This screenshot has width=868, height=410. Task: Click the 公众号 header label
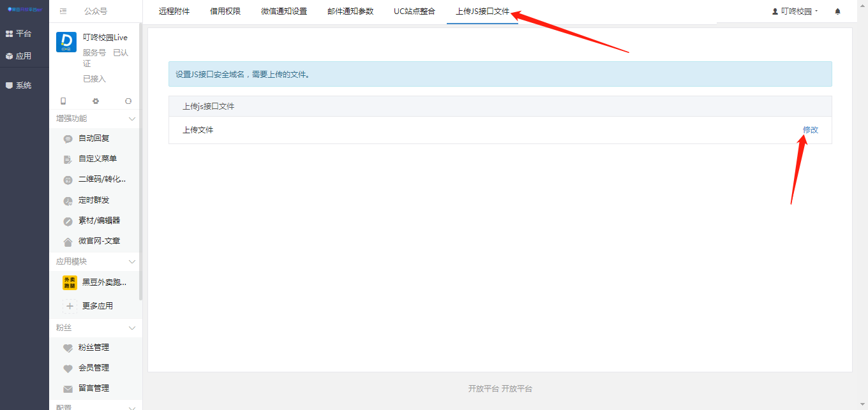click(x=96, y=11)
